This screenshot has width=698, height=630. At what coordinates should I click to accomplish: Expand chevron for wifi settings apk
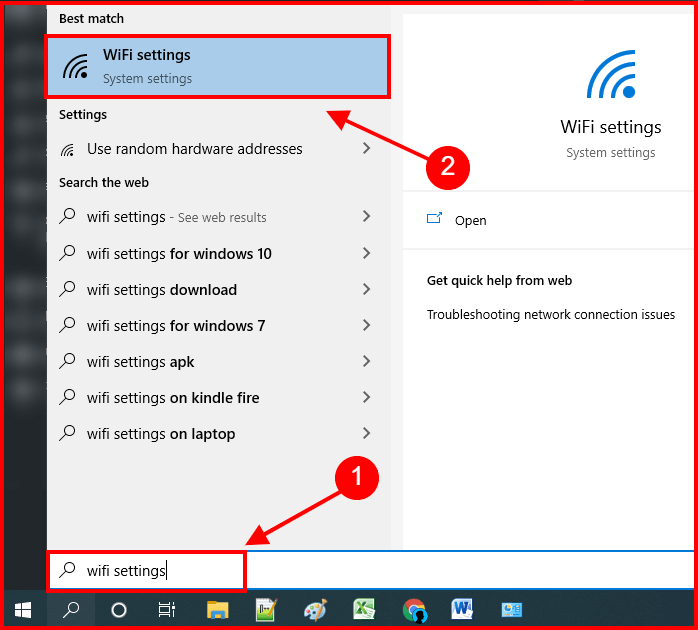coord(366,361)
